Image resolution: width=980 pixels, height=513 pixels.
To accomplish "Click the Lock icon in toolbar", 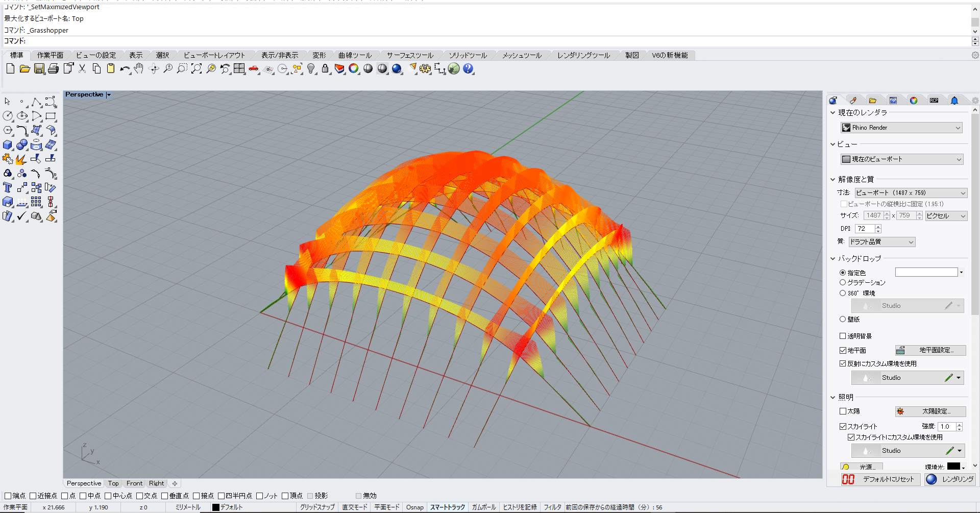I will click(325, 68).
